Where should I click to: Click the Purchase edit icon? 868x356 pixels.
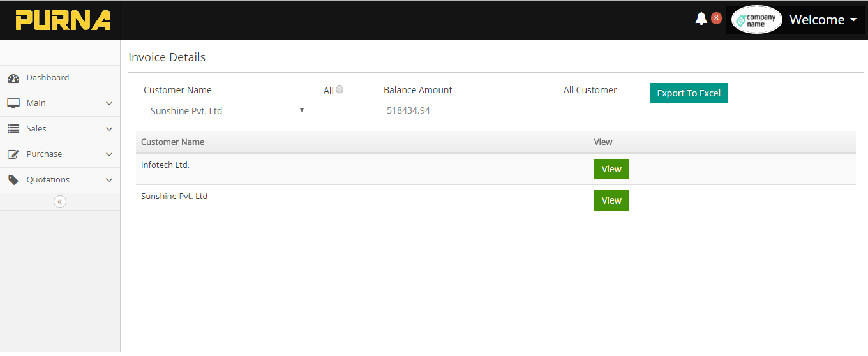13,154
